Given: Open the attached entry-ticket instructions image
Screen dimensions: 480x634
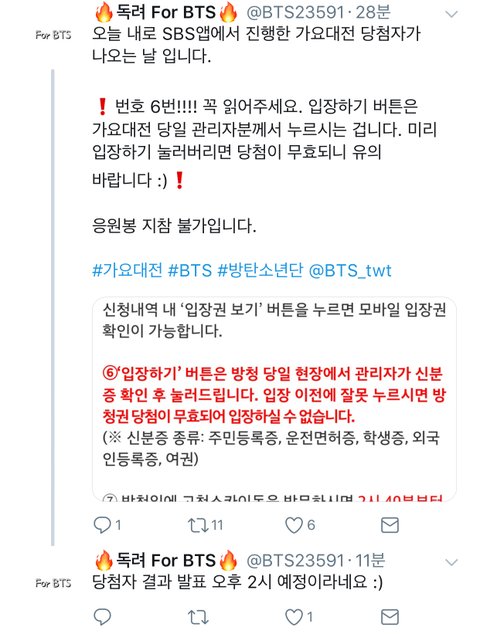Looking at the screenshot, I should pos(275,399).
